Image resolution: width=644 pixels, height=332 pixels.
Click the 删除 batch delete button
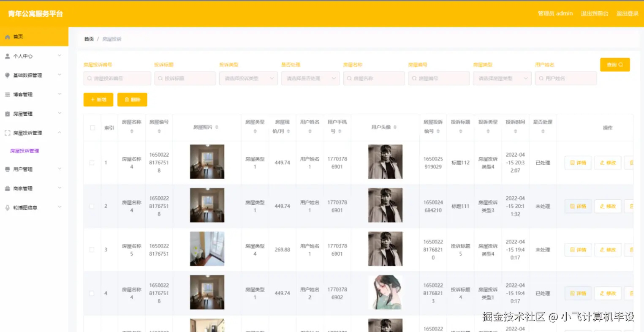132,100
